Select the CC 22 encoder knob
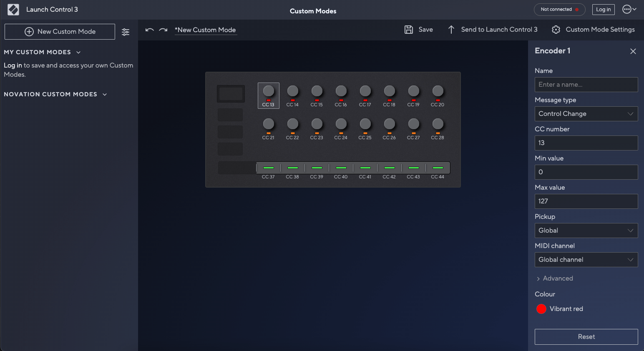Viewport: 644px width, 351px height. 293,124
